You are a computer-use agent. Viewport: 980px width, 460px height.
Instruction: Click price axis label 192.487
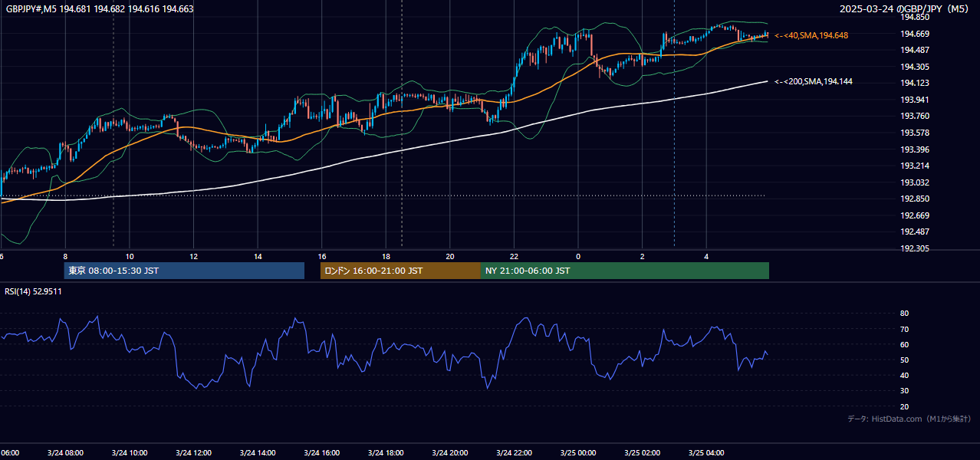click(915, 232)
